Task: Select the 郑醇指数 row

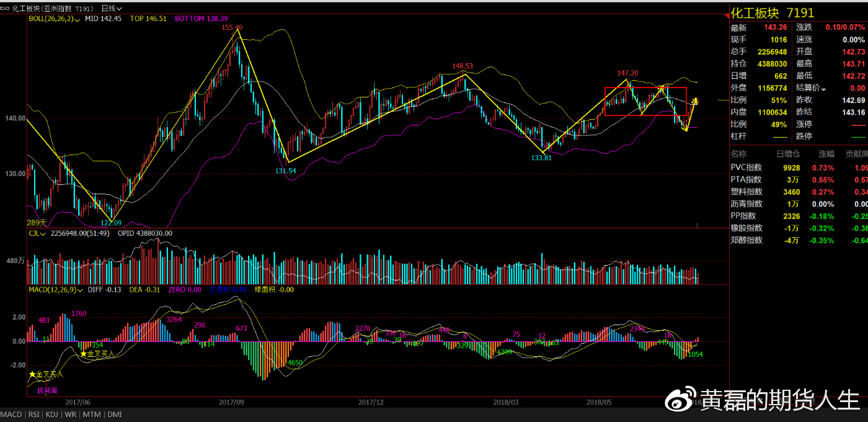Action: tap(799, 240)
